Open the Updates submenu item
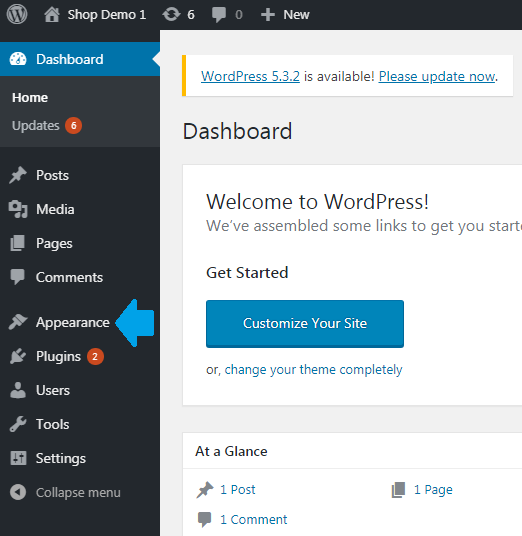 coord(36,126)
